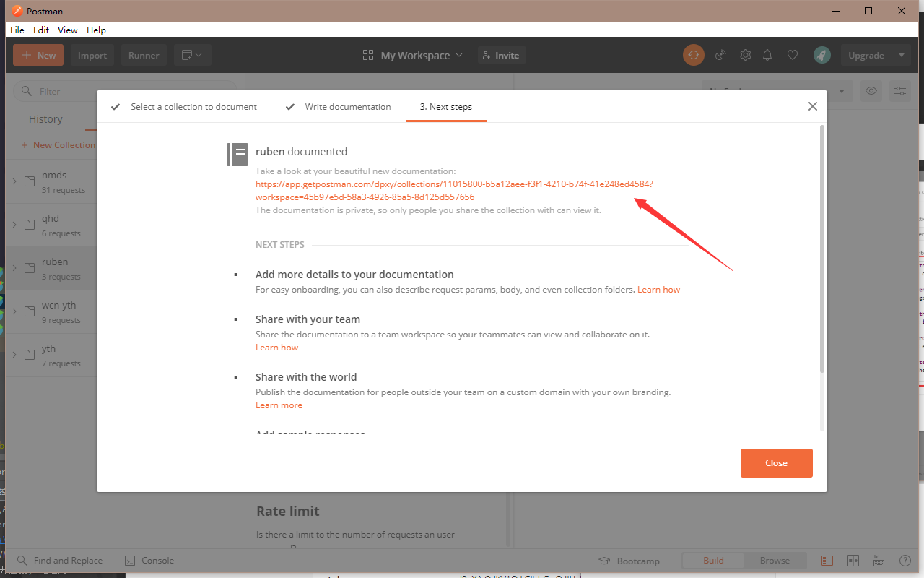This screenshot has height=578, width=924.
Task: Close the documentation dialog with the X
Action: click(813, 106)
